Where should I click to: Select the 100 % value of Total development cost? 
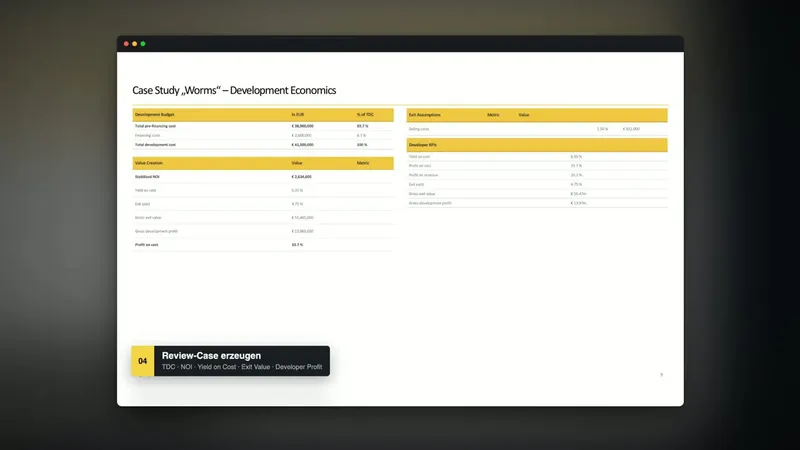point(362,145)
